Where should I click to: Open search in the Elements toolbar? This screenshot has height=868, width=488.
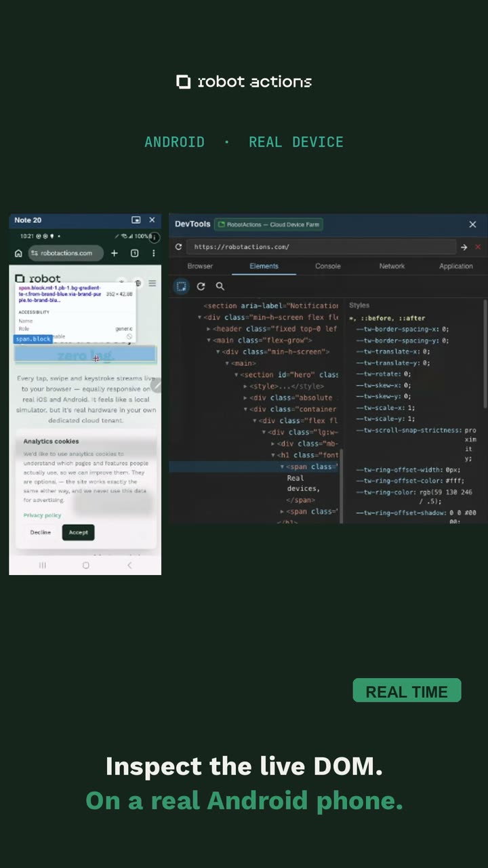click(220, 286)
